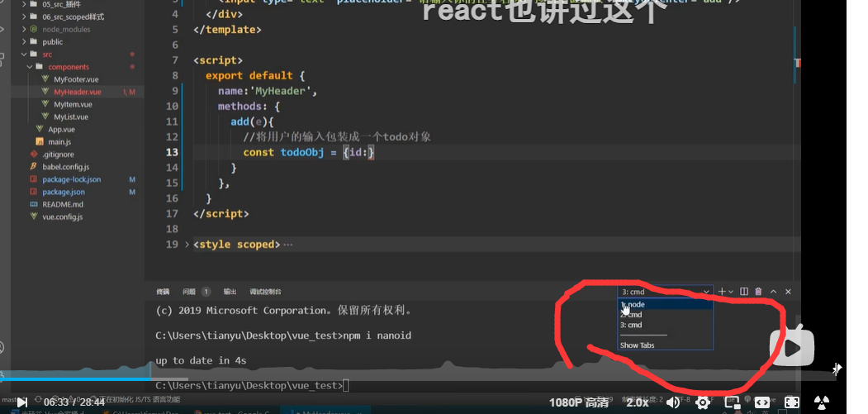
Task: Toggle picture-in-picture mode icon
Action: [x=732, y=402]
